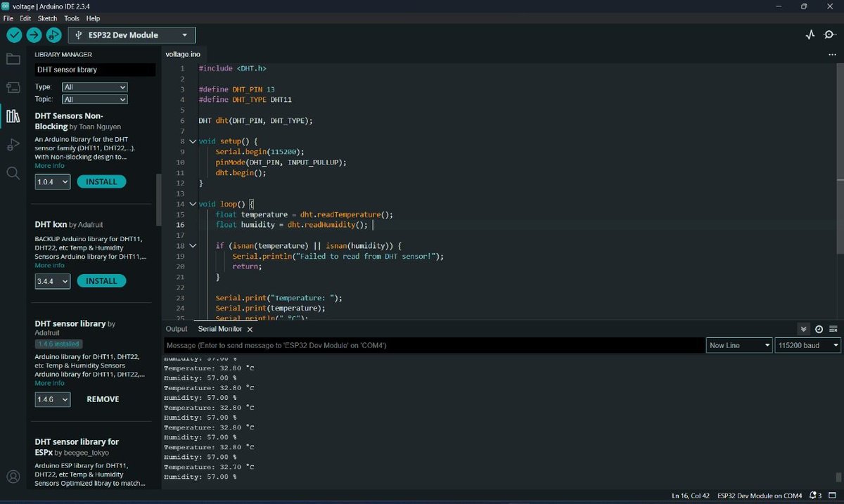The height and width of the screenshot is (504, 844).
Task: Click More info for DHT Sensors Non-Blocking
Action: point(49,166)
